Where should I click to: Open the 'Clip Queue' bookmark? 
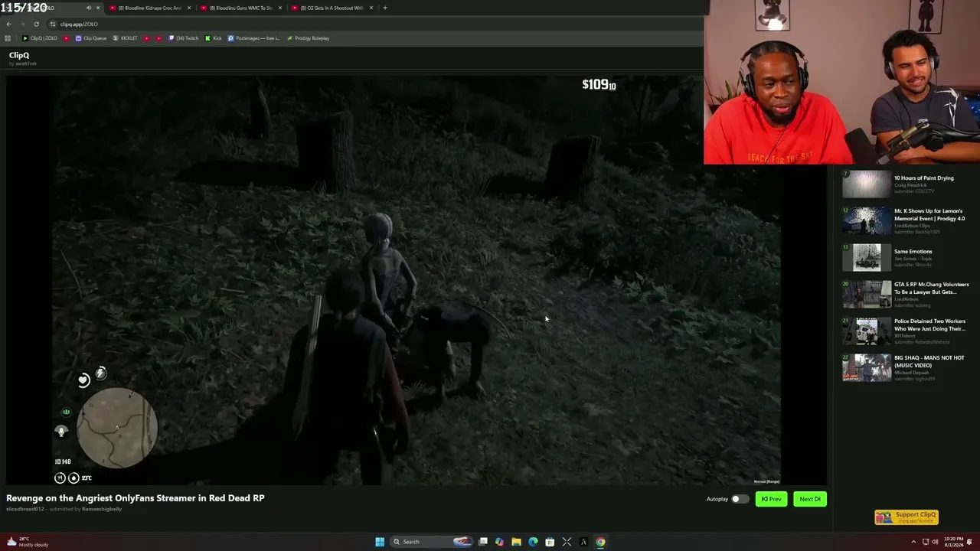pyautogui.click(x=91, y=38)
